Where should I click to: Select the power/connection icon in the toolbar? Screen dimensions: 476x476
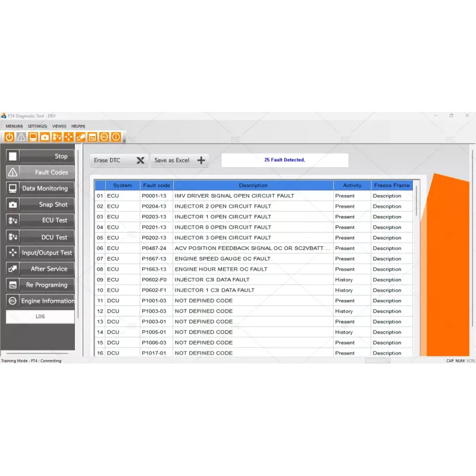tap(10, 137)
